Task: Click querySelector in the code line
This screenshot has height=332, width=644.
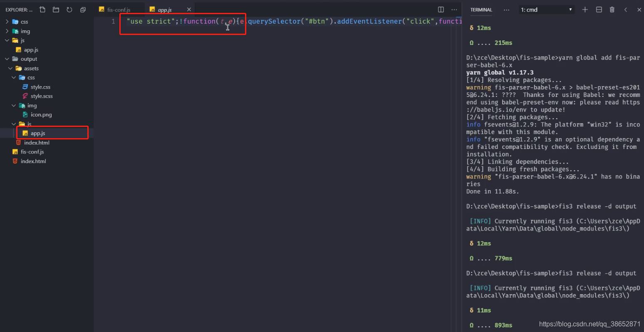Action: (x=274, y=21)
